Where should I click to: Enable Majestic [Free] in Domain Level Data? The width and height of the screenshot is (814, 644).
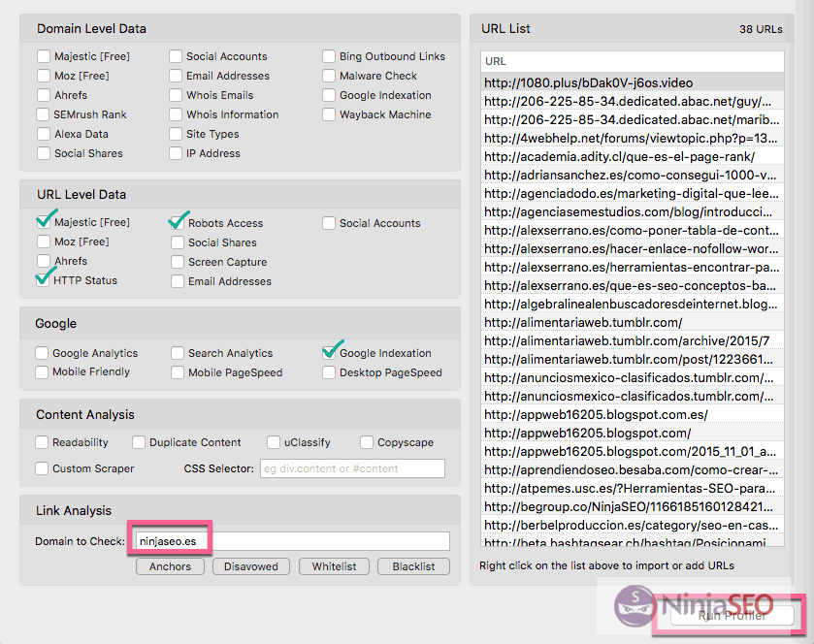pyautogui.click(x=43, y=56)
